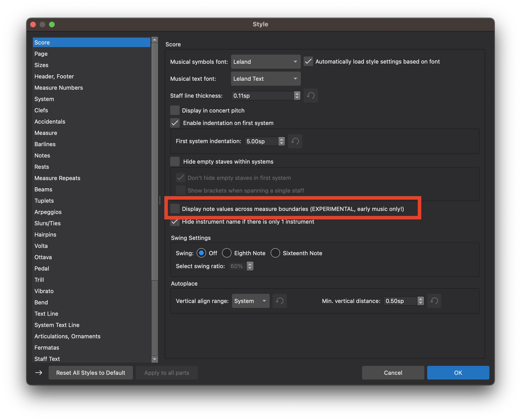Select Eighth Note swing option
Image resolution: width=521 pixels, height=420 pixels.
pyautogui.click(x=227, y=253)
